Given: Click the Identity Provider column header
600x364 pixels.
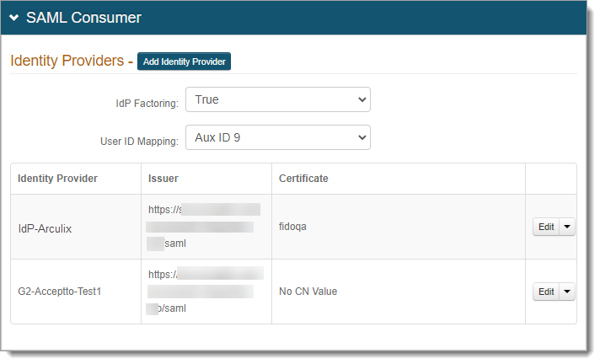Looking at the screenshot, I should [57, 179].
